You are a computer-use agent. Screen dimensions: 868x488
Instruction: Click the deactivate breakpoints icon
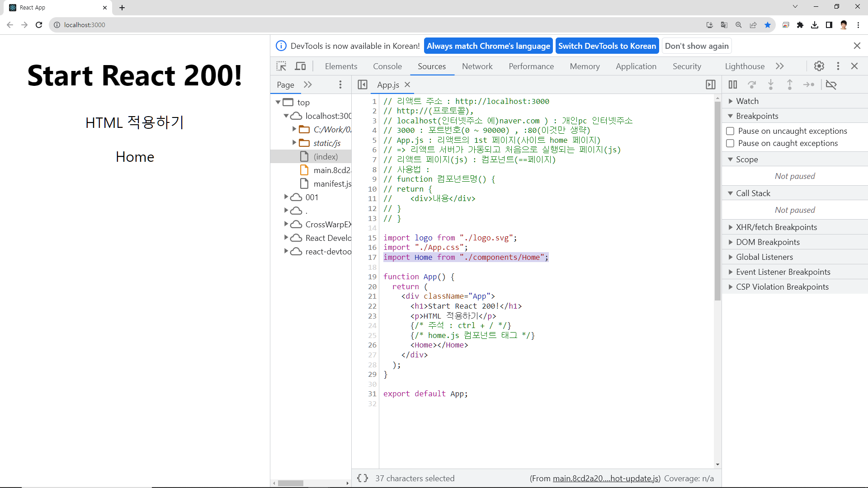[831, 84]
